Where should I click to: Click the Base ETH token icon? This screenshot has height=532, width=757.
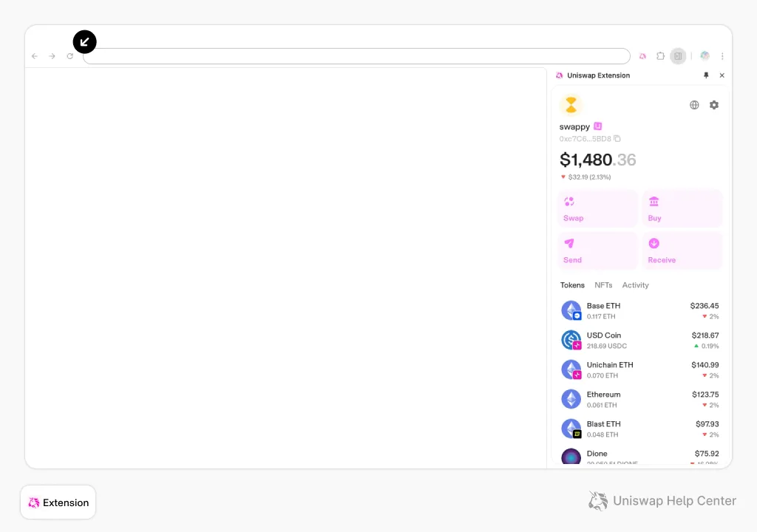coord(571,310)
